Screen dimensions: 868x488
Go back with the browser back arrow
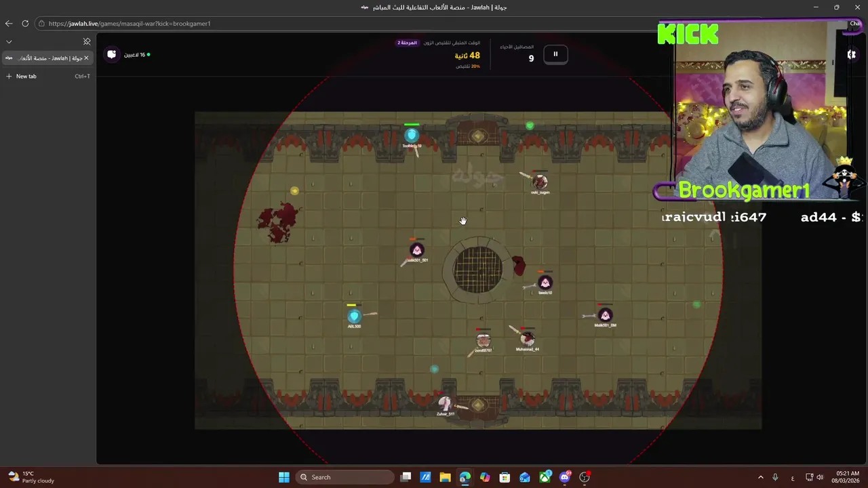click(x=9, y=23)
